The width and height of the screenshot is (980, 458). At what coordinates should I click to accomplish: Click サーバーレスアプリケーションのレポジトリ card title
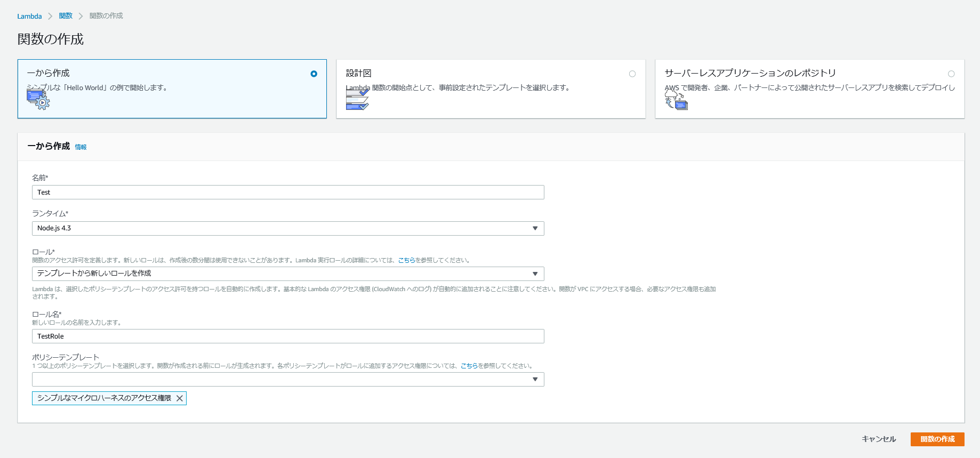(x=750, y=73)
